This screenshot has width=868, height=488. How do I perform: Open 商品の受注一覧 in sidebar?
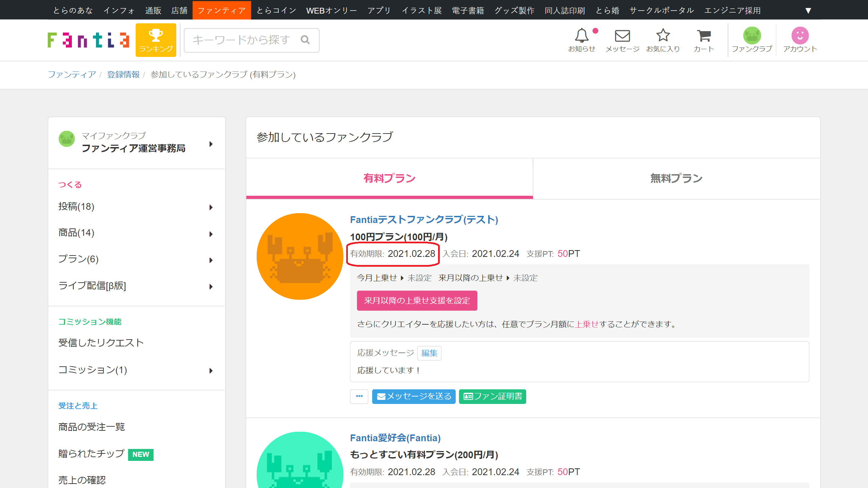[92, 427]
